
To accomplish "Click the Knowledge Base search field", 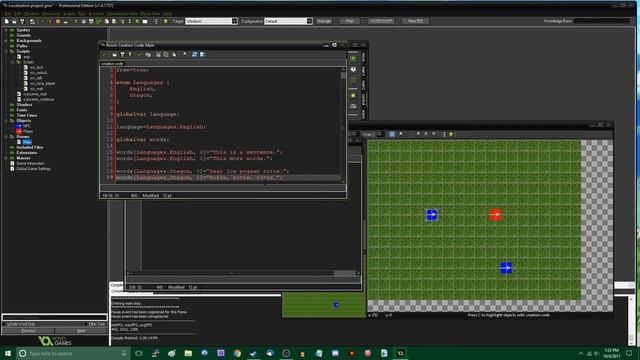I will click(x=602, y=21).
